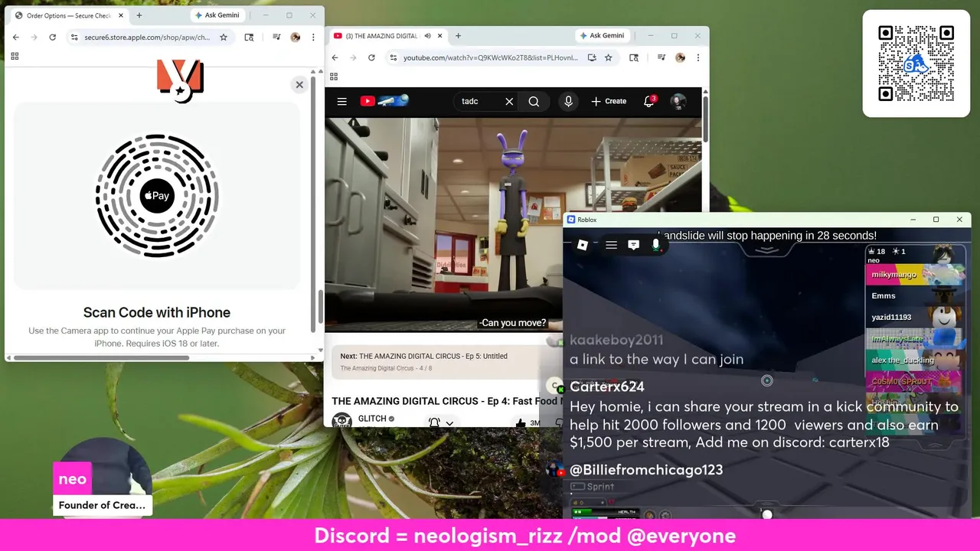Click the Apple Pay circular scan code
The image size is (980, 551).
tap(157, 196)
